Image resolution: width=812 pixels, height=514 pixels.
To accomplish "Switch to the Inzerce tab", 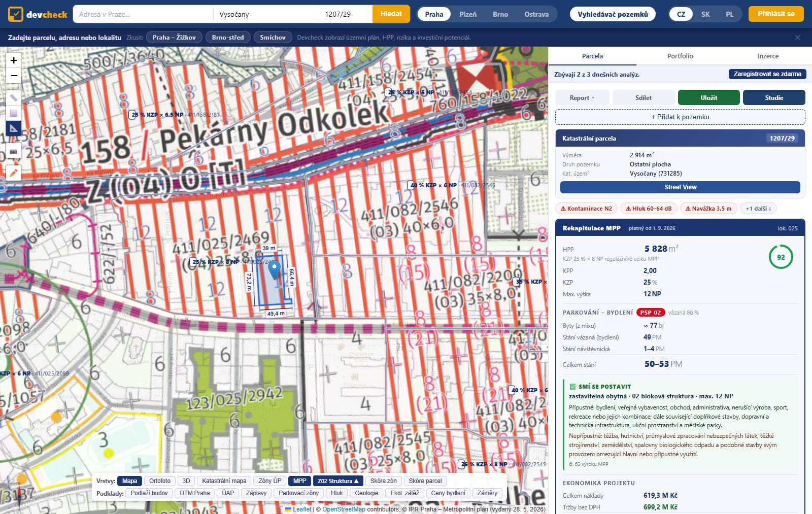I will 768,56.
